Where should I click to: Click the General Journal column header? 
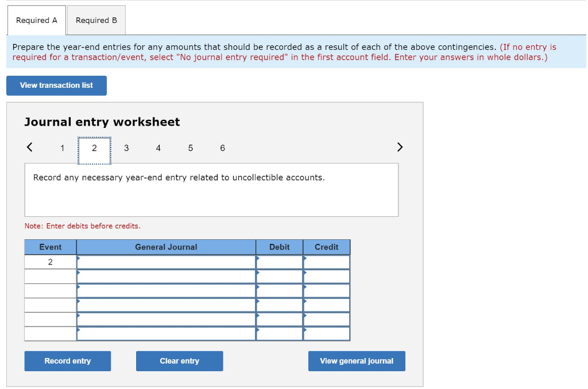166,247
